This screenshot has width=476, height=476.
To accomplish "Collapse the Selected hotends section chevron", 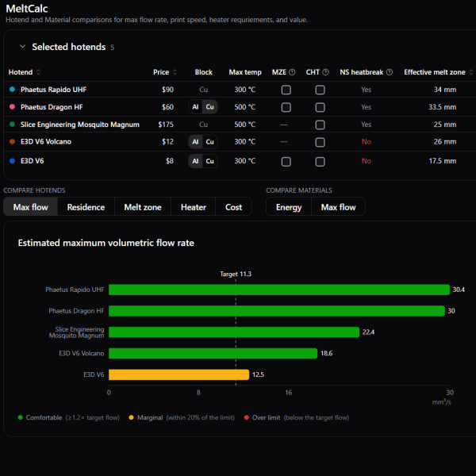I will coord(22,47).
